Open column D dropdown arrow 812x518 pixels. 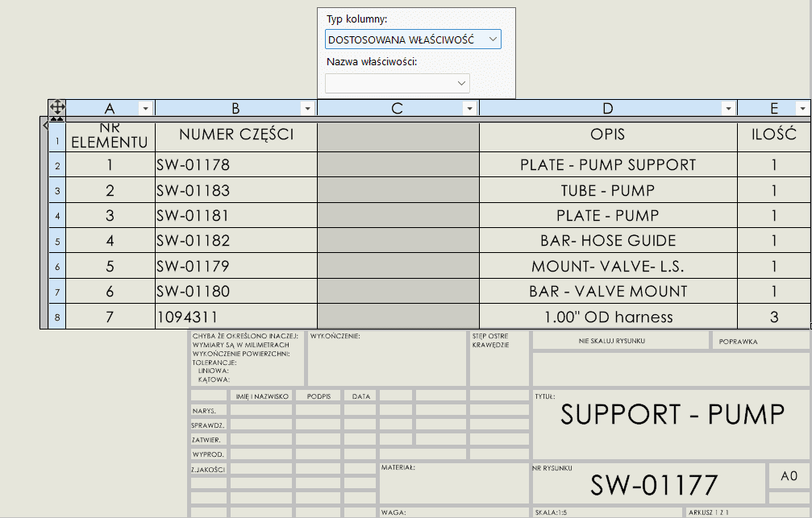pyautogui.click(x=728, y=109)
